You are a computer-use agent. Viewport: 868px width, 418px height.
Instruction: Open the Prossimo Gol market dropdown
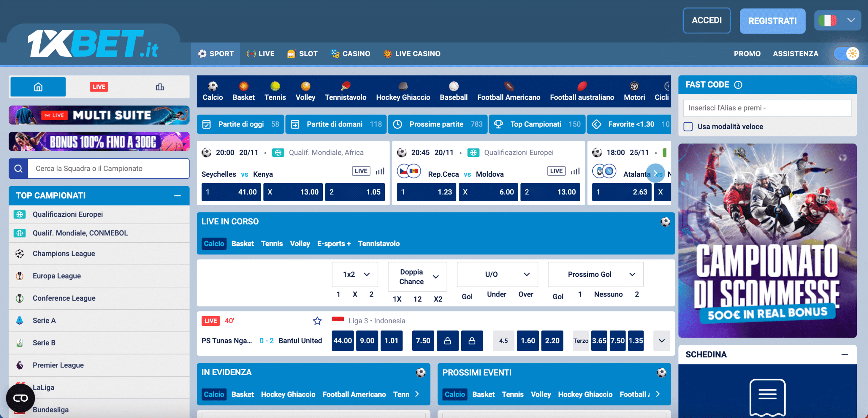(596, 274)
